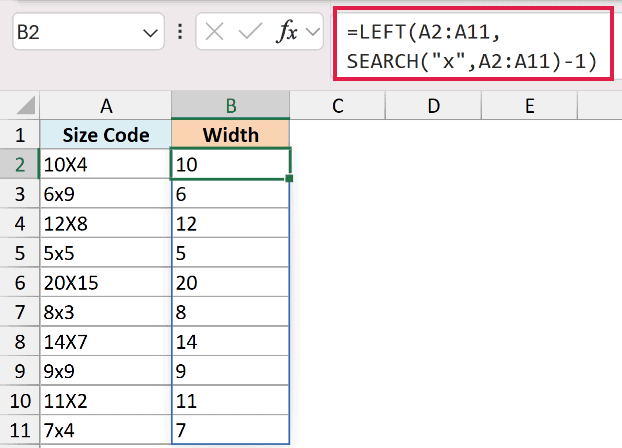The height and width of the screenshot is (448, 622).
Task: Select cell containing 8x3
Action: 106,312
